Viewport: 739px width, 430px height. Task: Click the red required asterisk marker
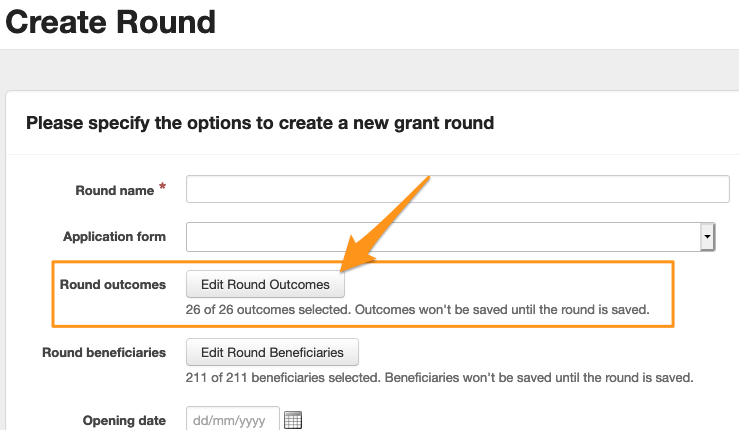(163, 188)
